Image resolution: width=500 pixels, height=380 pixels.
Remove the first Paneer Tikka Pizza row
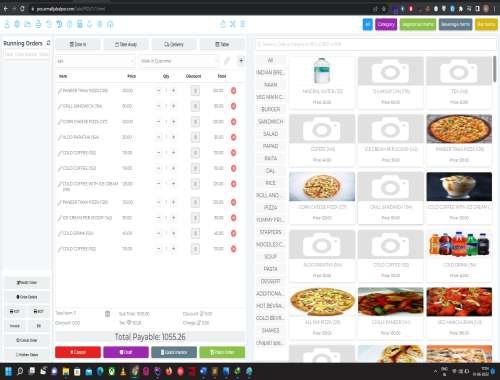click(234, 91)
